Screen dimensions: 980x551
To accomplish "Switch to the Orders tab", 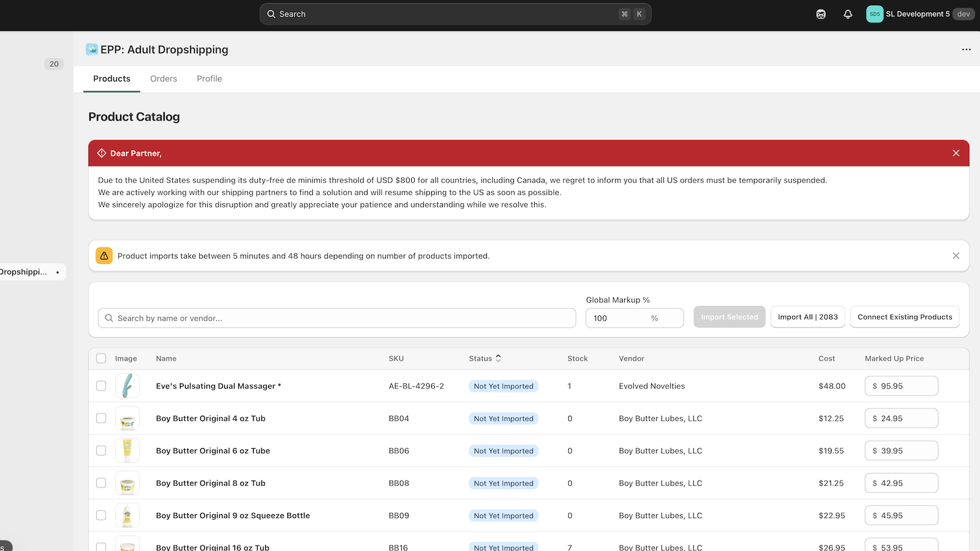I will (164, 79).
